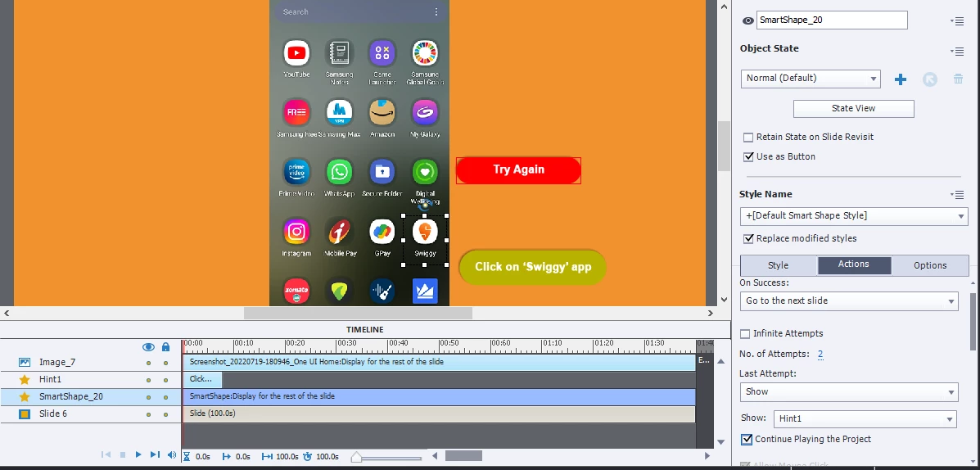Viewport: 980px width, 470px height.
Task: Click the Slide 6 square icon in timeline
Action: point(25,414)
